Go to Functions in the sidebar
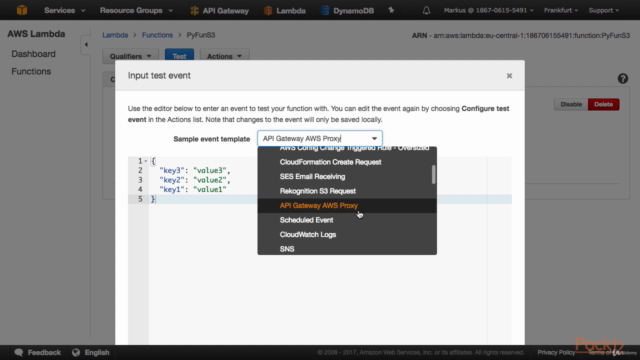Image resolution: width=640 pixels, height=360 pixels. 31,71
